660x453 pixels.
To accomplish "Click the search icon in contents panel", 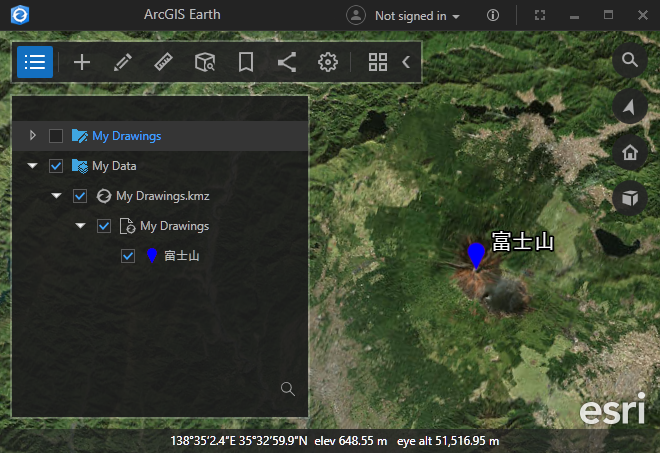I will [x=287, y=389].
